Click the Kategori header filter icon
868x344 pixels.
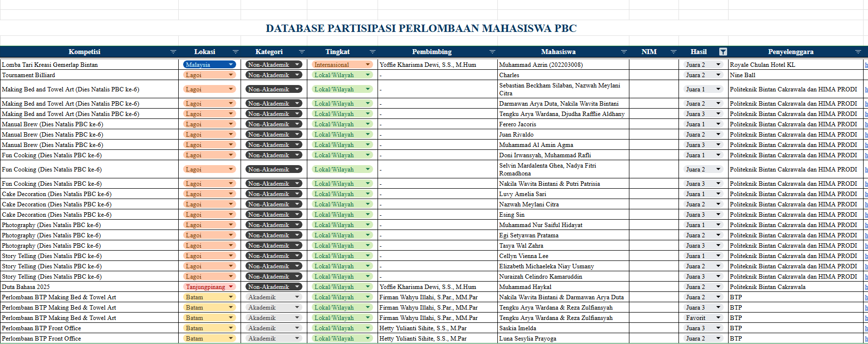pos(301,52)
